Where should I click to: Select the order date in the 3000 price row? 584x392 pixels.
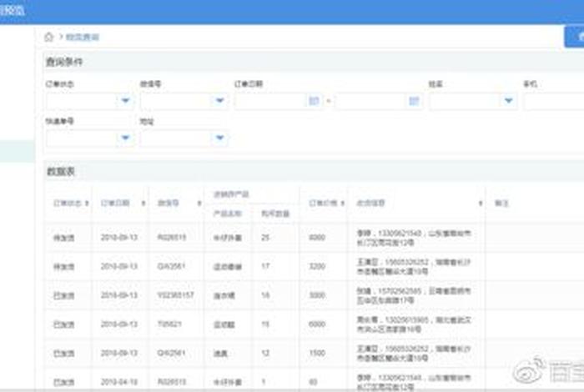tap(119, 295)
